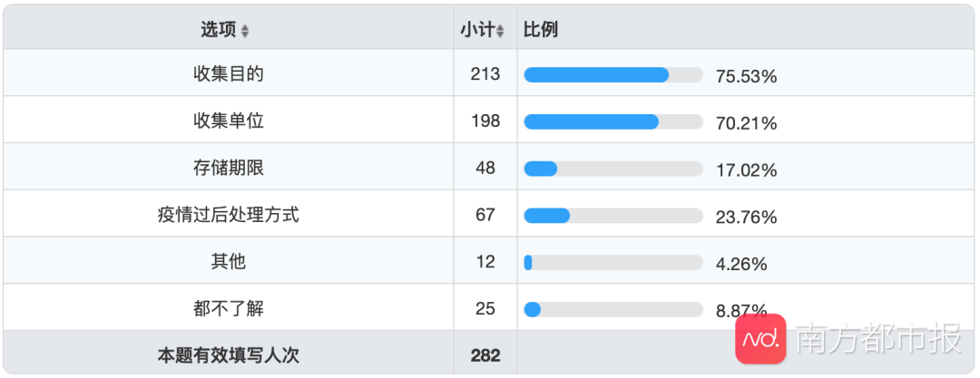Click the 282 total count cell
This screenshot has height=378, width=980.
(x=485, y=355)
